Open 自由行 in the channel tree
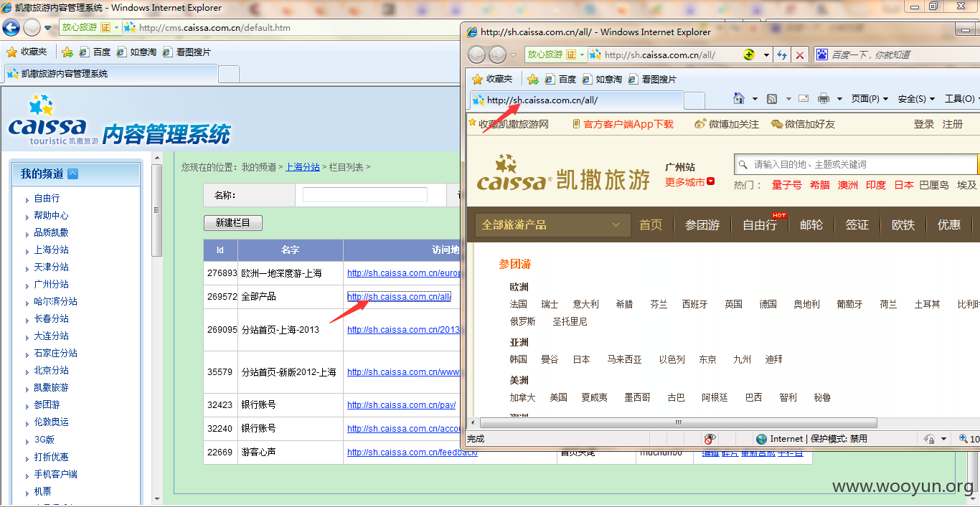Image resolution: width=980 pixels, height=507 pixels. (47, 198)
